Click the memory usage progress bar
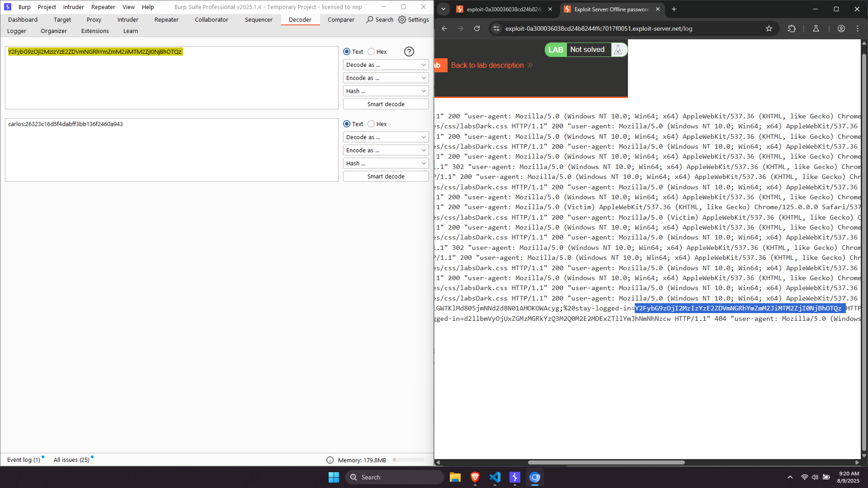The width and height of the screenshot is (868, 488). click(409, 460)
